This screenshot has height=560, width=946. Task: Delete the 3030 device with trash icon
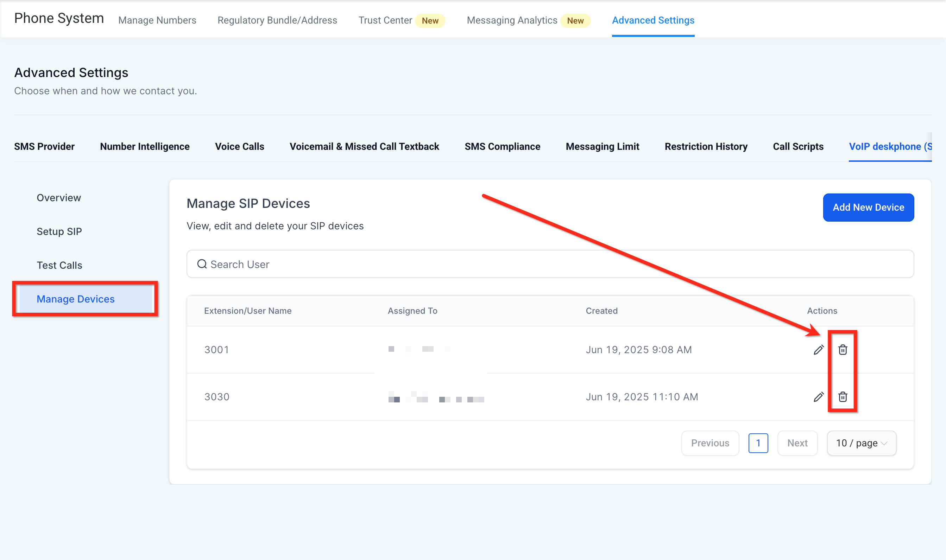[x=843, y=397]
